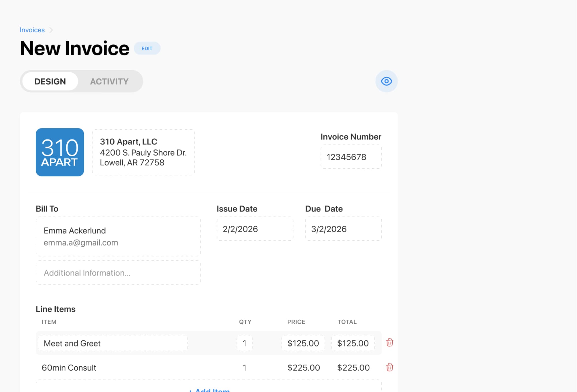
Task: Open the Issue Date field
Action: [x=254, y=229]
